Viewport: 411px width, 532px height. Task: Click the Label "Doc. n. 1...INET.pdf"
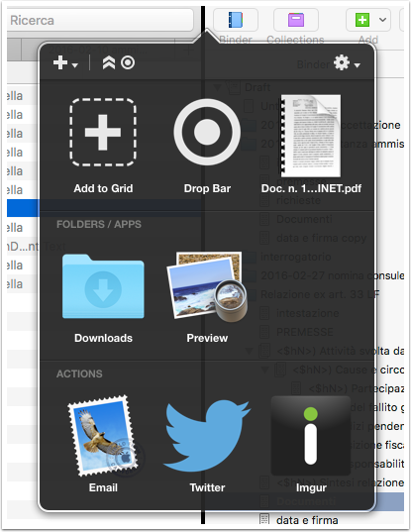[311, 188]
